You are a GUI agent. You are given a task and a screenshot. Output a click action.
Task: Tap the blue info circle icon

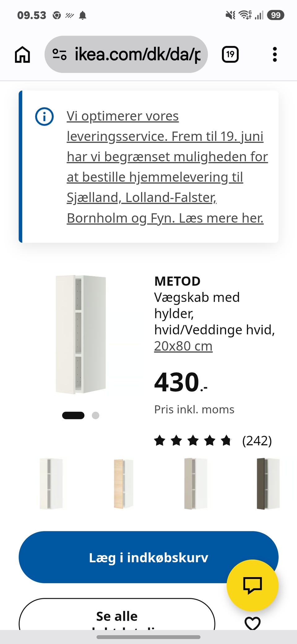(44, 117)
